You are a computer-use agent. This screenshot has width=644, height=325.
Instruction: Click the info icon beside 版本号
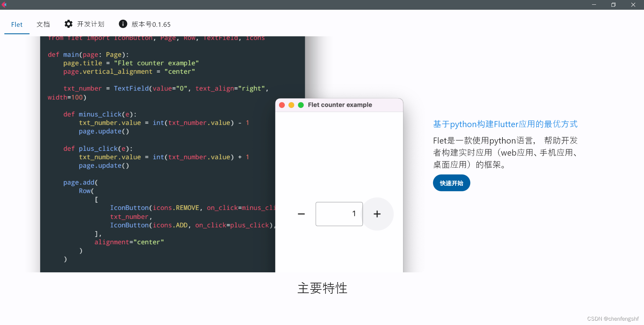(x=123, y=24)
